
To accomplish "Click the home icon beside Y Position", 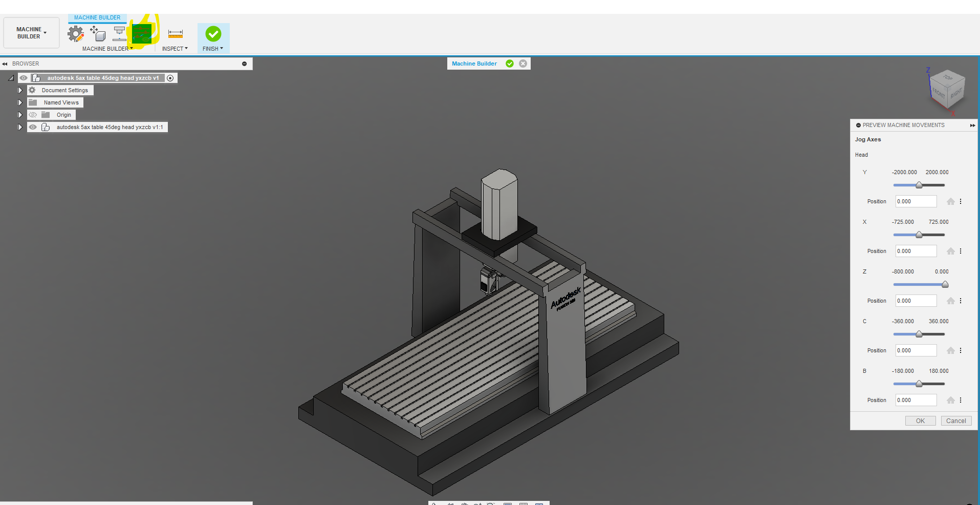I will point(951,201).
